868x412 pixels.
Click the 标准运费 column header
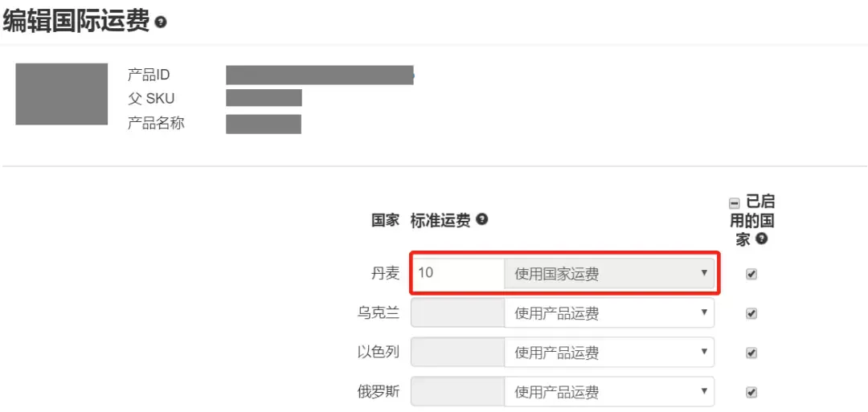coord(440,220)
